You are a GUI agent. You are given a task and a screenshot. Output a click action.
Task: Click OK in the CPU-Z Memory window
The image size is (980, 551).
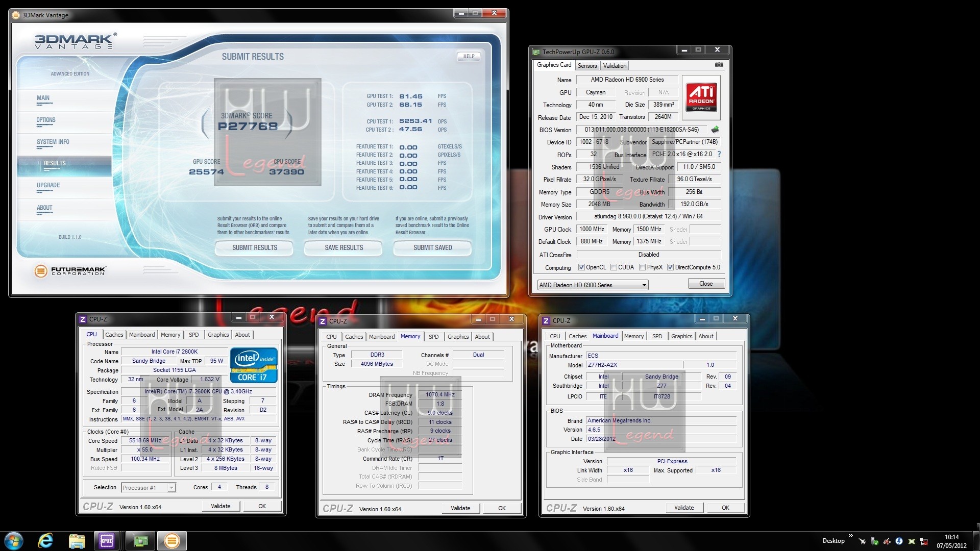coord(502,508)
